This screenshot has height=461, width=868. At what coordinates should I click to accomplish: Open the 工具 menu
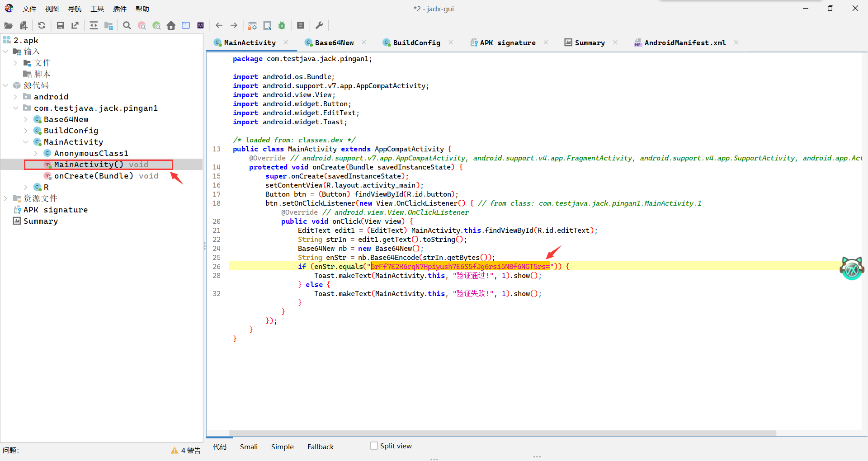coord(97,9)
